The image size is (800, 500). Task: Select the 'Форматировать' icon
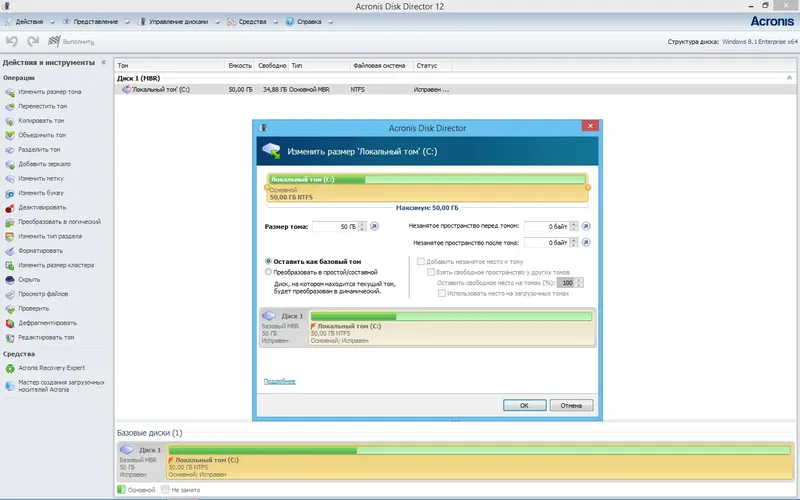10,251
